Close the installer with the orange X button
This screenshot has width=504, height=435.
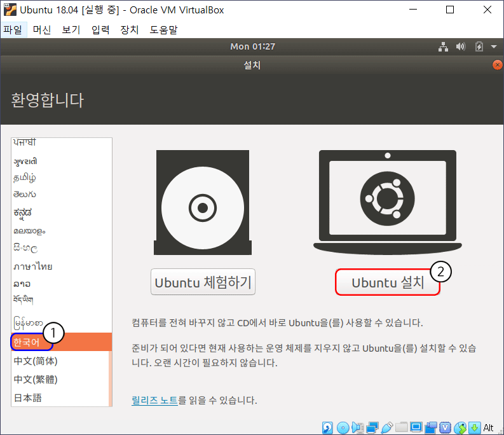497,65
